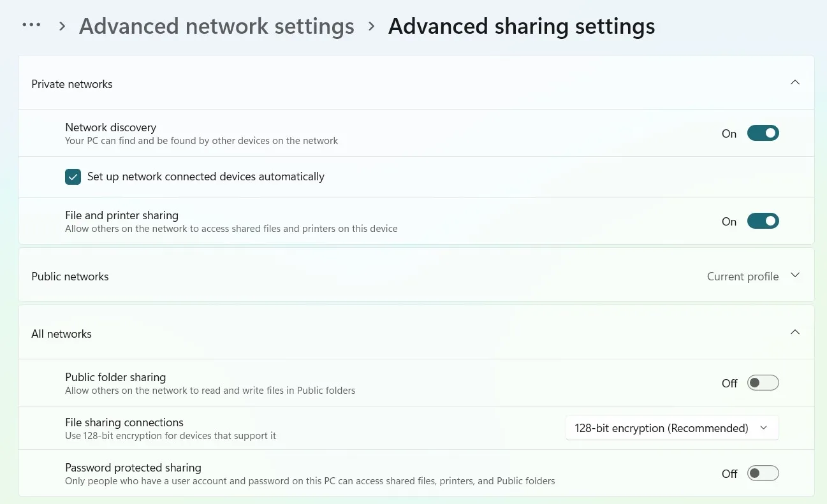Click the Network discovery setting label
This screenshot has height=504, width=827.
point(110,127)
